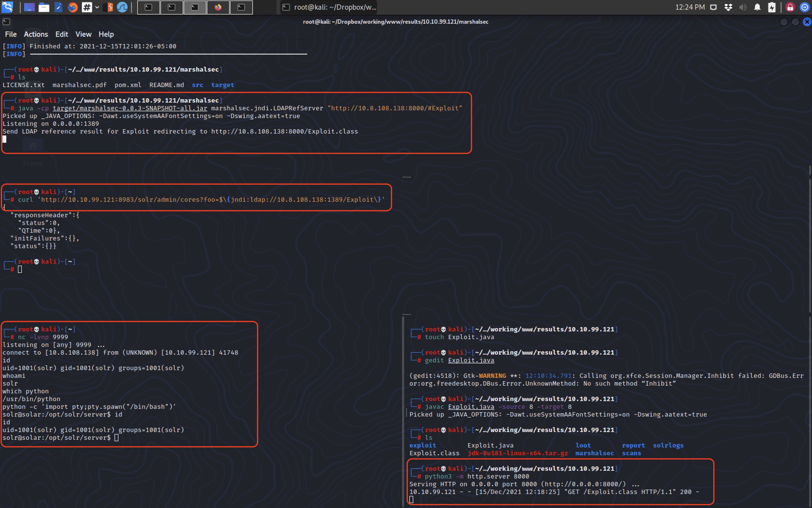The height and width of the screenshot is (508, 812).
Task: Click the show desktop panel icon
Action: point(29,7)
